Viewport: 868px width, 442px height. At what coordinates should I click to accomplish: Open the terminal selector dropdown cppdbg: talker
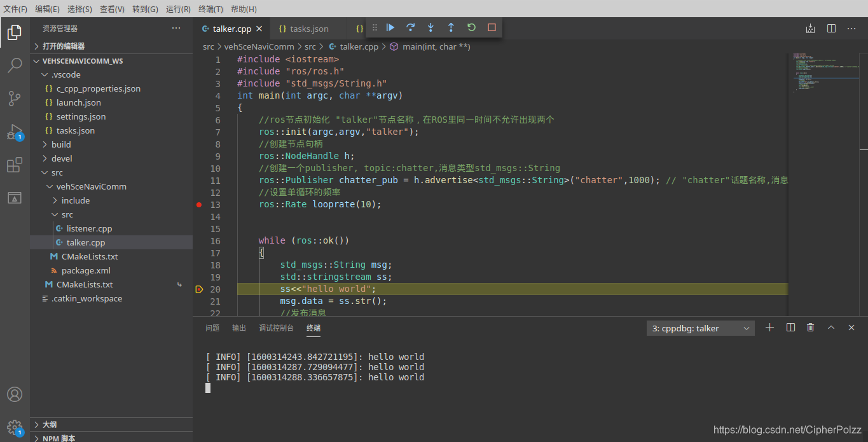point(701,328)
